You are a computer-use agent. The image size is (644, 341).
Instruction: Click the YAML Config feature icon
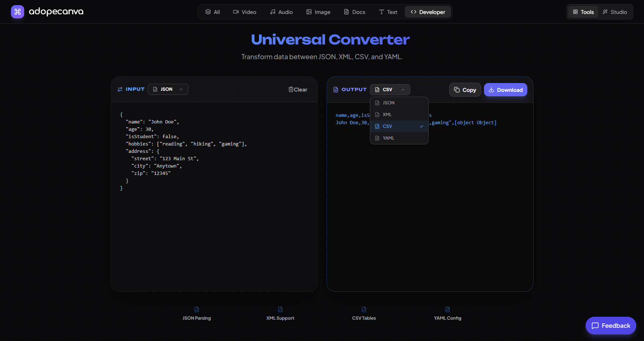[x=447, y=309]
